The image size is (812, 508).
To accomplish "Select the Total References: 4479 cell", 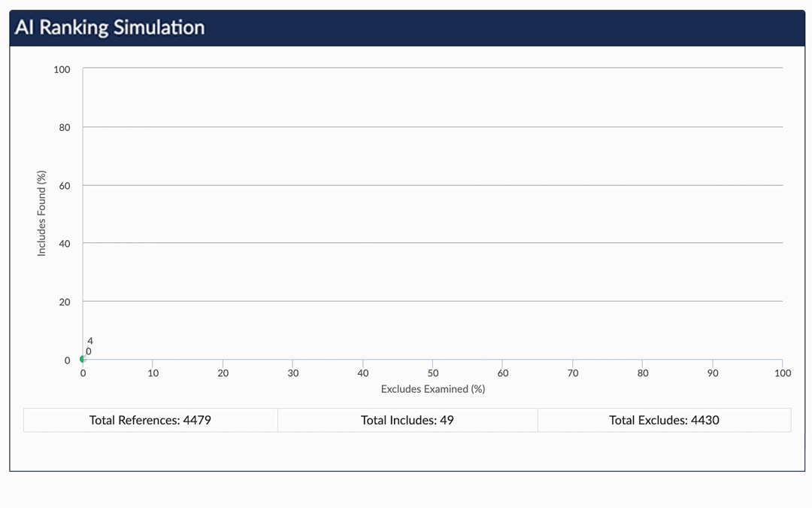I will [x=150, y=420].
